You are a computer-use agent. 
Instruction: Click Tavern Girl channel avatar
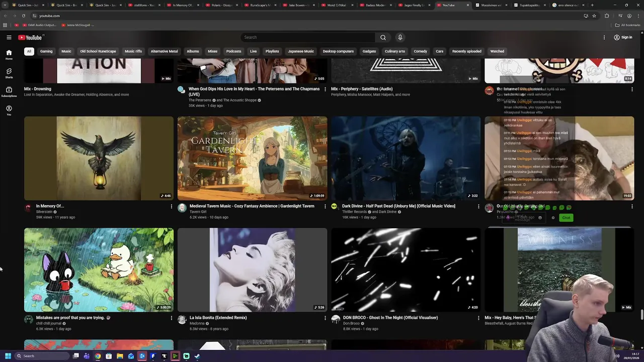coord(182,208)
